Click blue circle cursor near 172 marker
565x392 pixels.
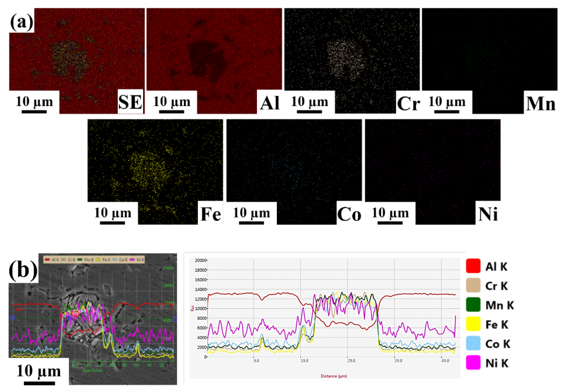tap(70, 318)
